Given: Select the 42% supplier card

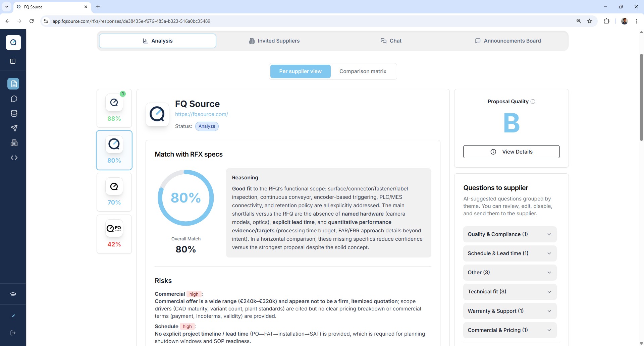Looking at the screenshot, I should tap(114, 234).
